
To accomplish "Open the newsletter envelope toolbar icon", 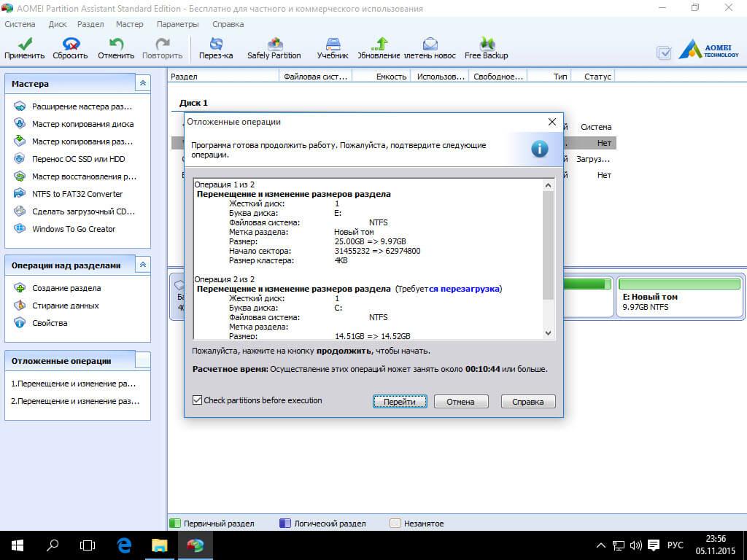I will pyautogui.click(x=430, y=49).
